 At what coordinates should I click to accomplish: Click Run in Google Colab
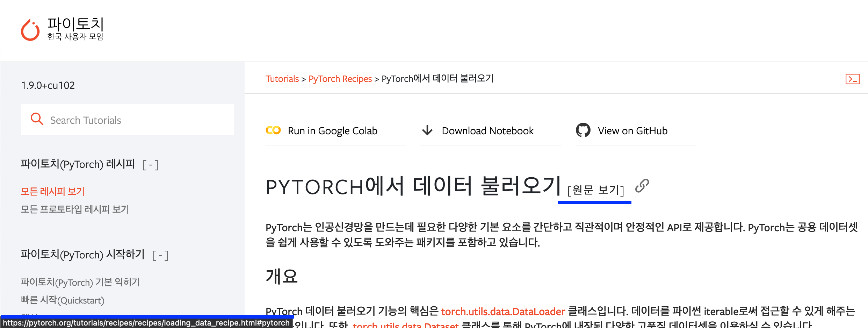pos(332,130)
